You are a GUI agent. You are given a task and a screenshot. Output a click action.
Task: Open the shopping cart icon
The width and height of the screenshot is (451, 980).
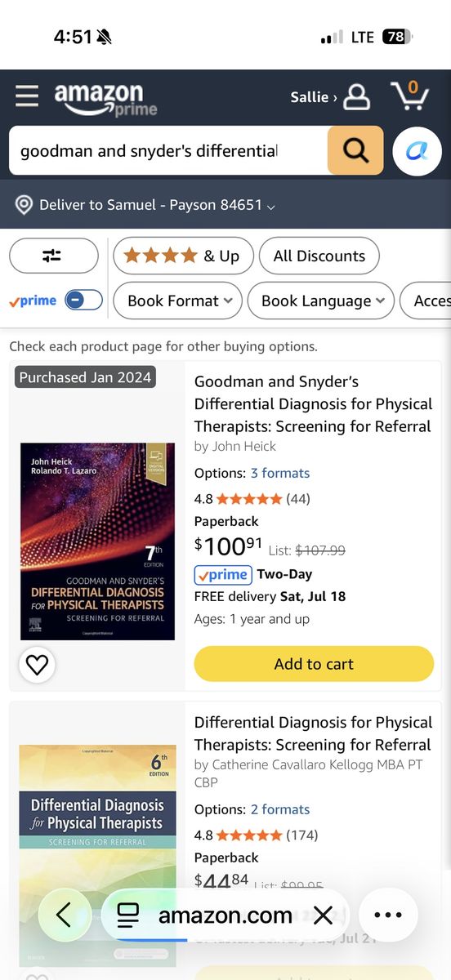tap(410, 96)
